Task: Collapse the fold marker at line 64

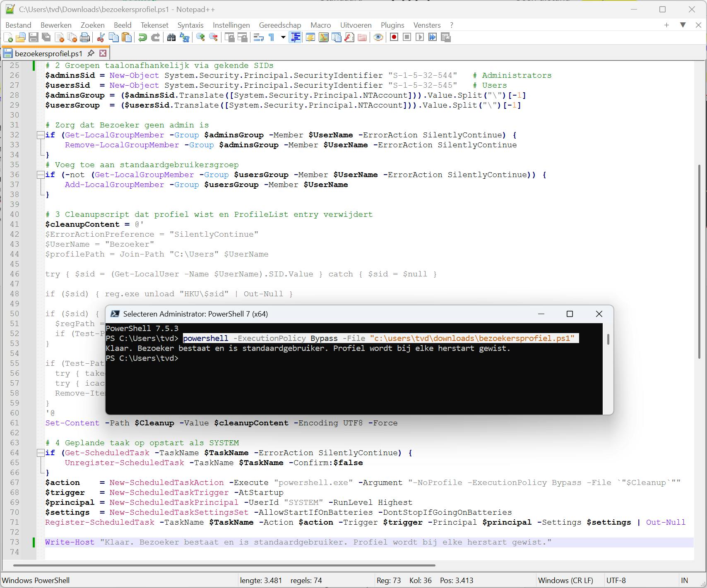Action: 40,453
